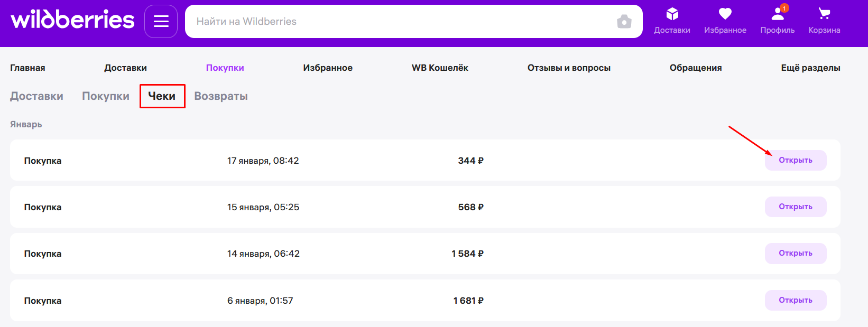Click the date 15 января, 05:25
Viewport: 868px width, 327px height.
coord(263,207)
